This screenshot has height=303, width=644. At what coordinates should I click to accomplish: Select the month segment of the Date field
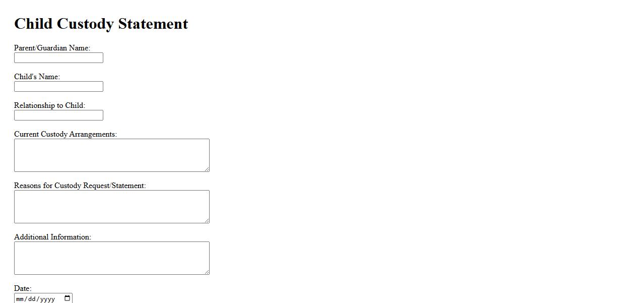[21, 299]
